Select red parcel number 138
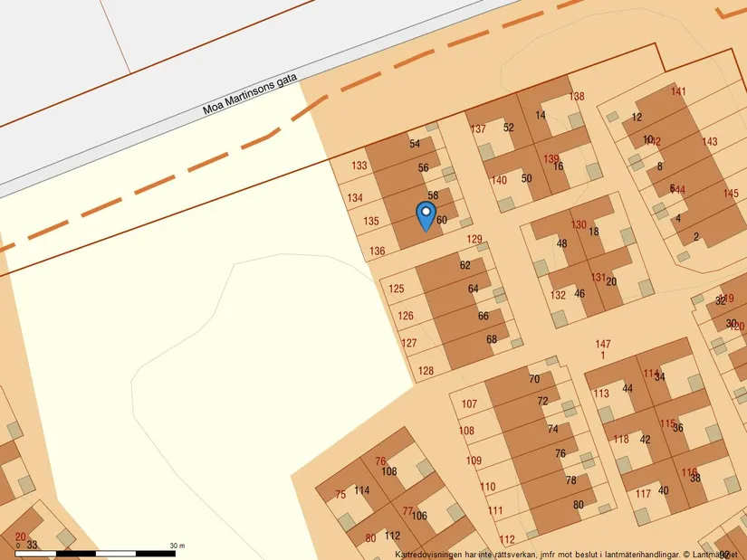This screenshot has width=747, height=560. pyautogui.click(x=577, y=97)
